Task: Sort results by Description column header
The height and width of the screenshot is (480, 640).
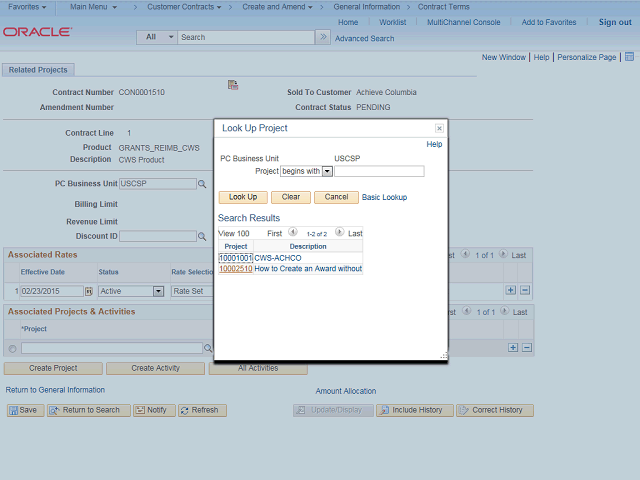Action: pos(308,247)
